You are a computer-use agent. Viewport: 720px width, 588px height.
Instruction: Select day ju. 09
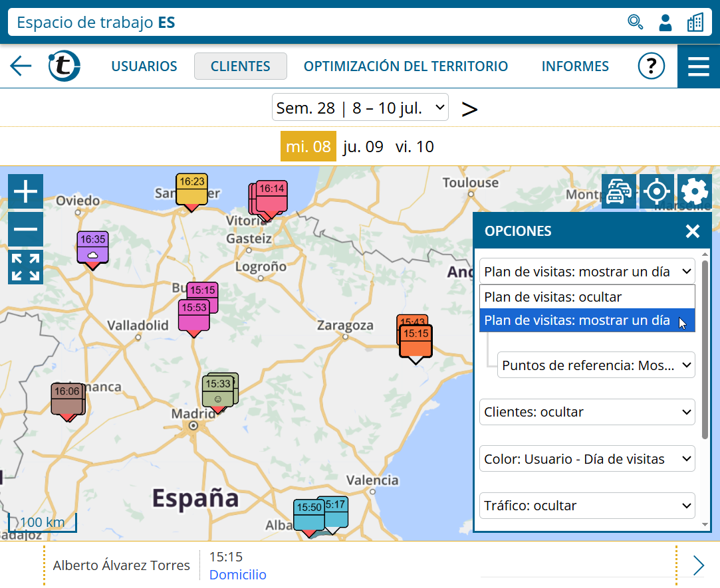tap(363, 146)
